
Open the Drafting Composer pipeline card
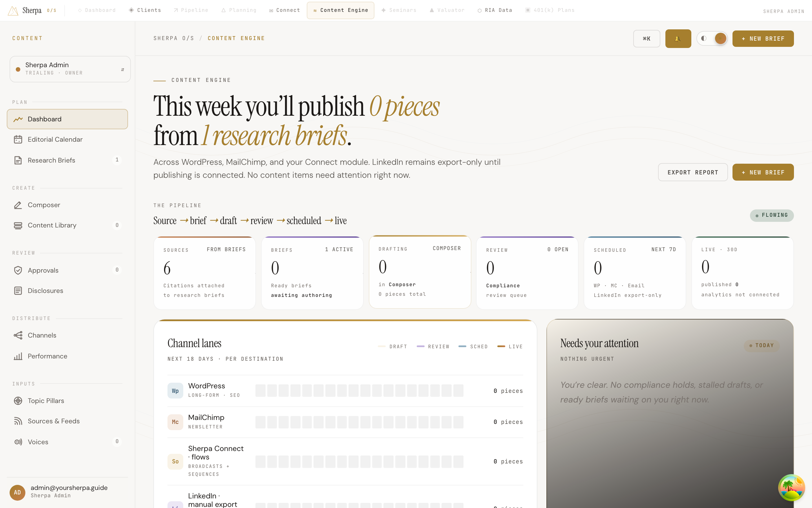(x=420, y=272)
